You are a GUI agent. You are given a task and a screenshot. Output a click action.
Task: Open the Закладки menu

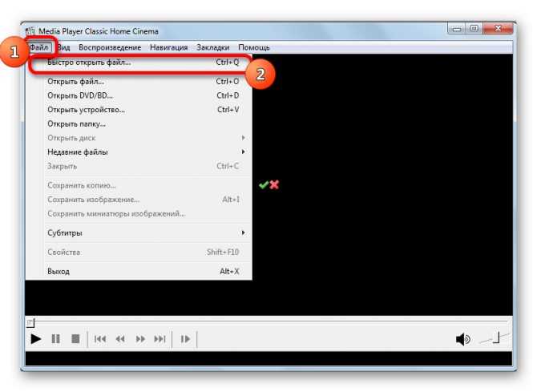[212, 47]
